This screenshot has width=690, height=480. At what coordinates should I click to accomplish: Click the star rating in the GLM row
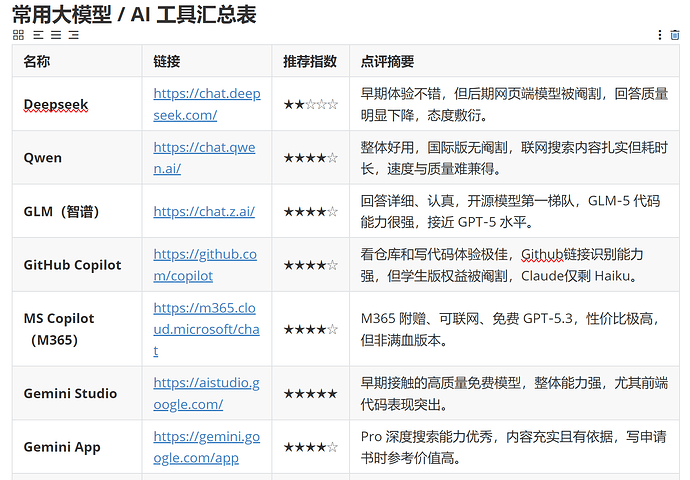point(311,212)
